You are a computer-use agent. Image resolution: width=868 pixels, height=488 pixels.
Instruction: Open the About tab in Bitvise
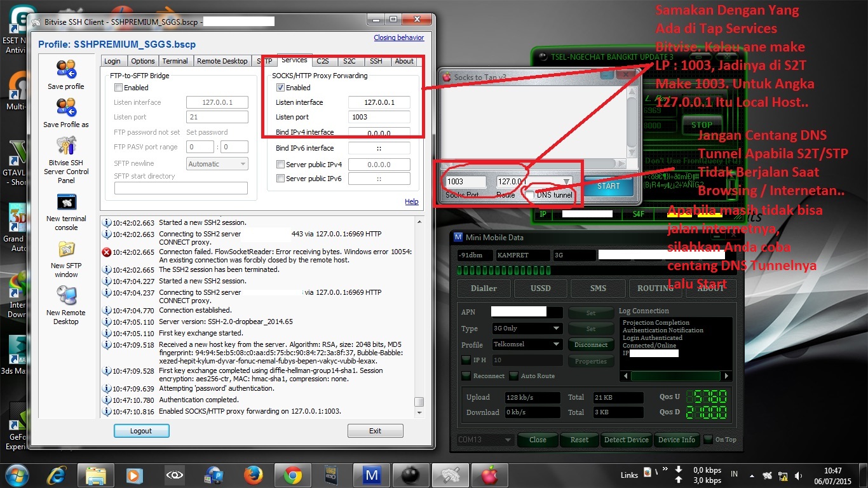click(404, 61)
